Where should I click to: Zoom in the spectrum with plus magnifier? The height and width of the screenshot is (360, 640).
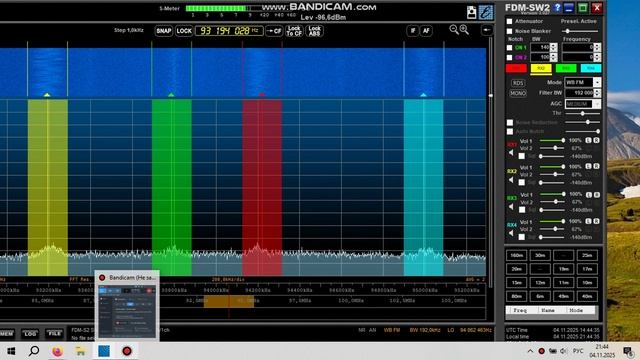click(x=464, y=29)
